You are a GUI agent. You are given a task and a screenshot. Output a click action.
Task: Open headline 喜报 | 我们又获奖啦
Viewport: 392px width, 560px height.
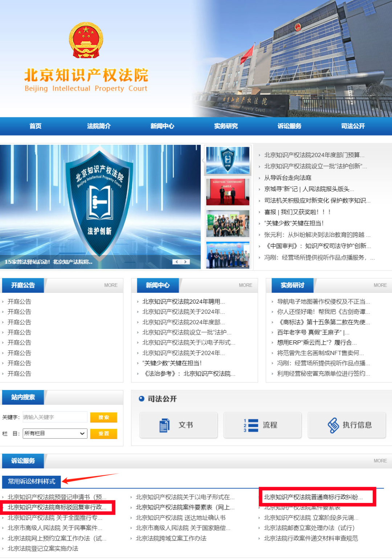tap(297, 212)
